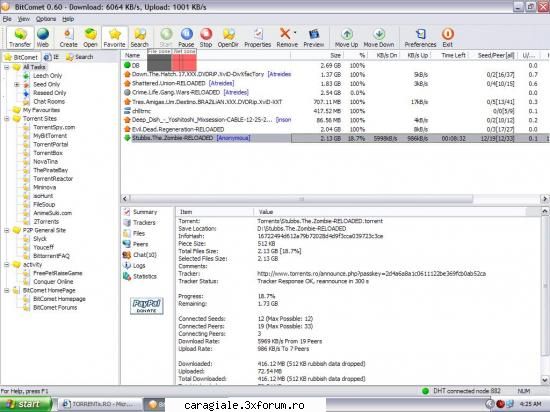
Task: Open the Logs detail tab
Action: tap(134, 266)
